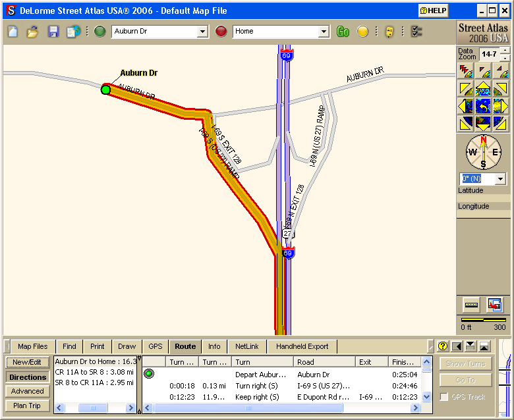Image resolution: width=514 pixels, height=420 pixels.
Task: Click directions table scroll down arrow
Action: point(426,397)
